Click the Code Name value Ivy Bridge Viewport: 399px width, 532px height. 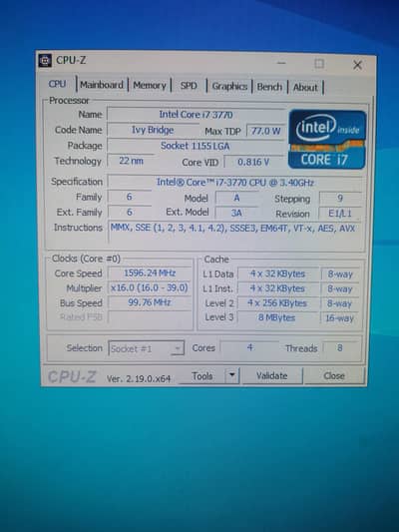153,130
